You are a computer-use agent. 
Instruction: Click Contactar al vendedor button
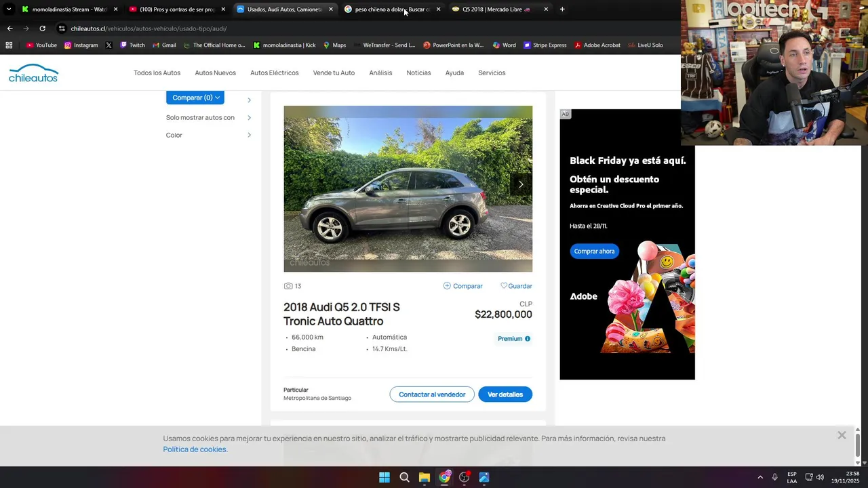click(432, 394)
